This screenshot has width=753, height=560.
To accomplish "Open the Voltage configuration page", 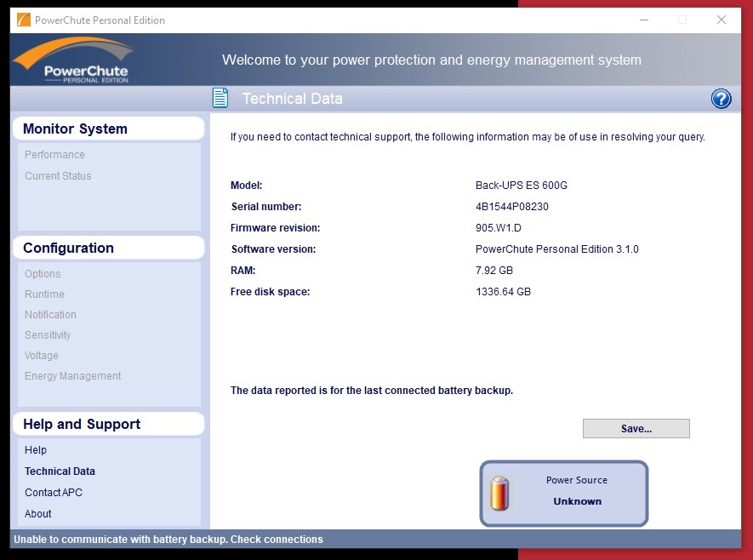I will (42, 356).
